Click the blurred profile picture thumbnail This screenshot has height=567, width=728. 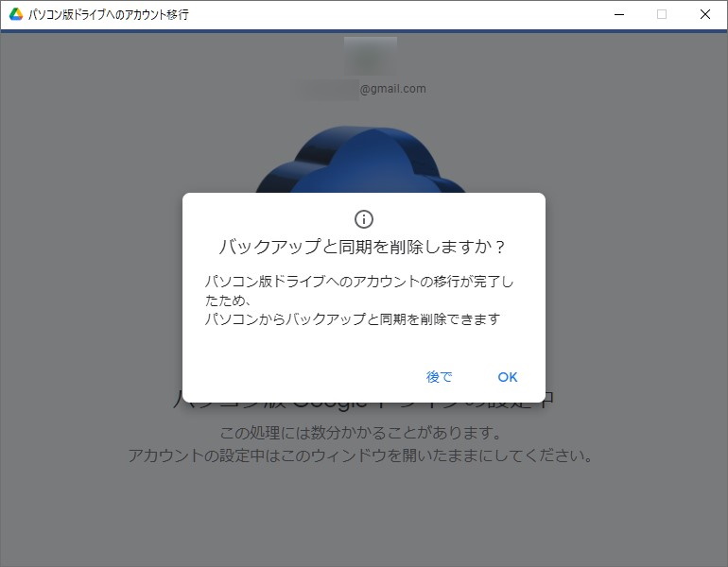tap(371, 56)
